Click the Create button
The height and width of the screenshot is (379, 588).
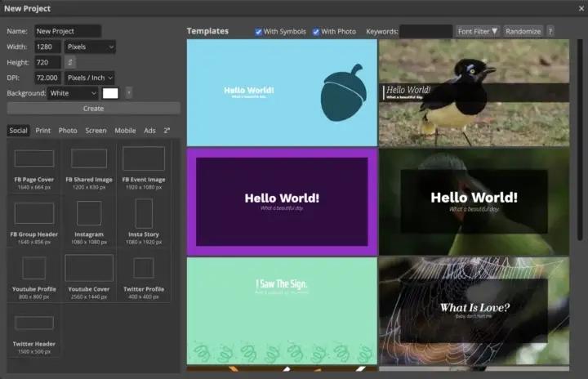tap(93, 109)
